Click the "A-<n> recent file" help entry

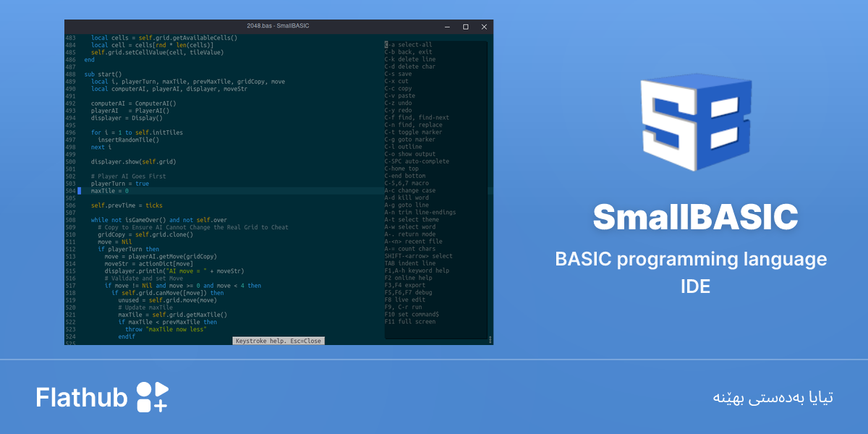[413, 242]
